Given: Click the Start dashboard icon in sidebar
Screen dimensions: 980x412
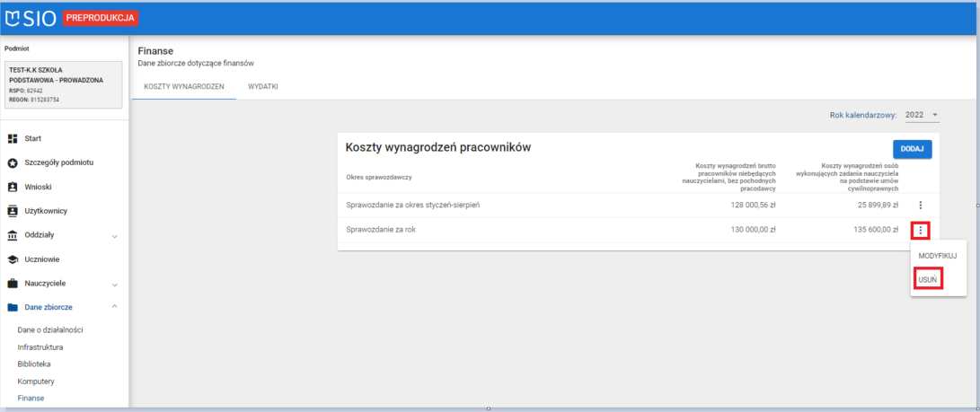Looking at the screenshot, I should (x=13, y=139).
